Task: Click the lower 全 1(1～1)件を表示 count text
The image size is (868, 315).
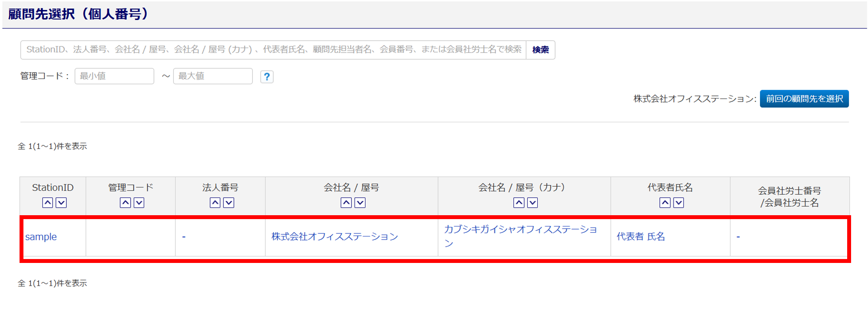Action: 53,283
